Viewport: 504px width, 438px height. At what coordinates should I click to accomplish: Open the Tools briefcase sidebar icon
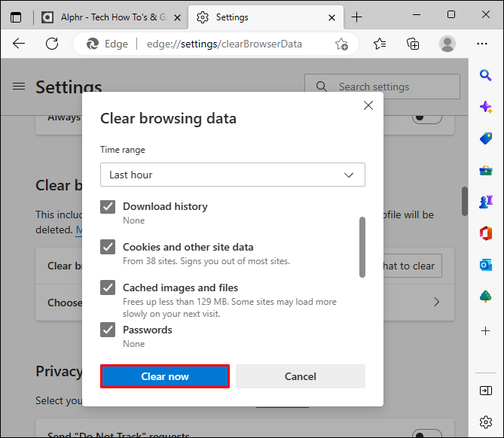coord(486,170)
